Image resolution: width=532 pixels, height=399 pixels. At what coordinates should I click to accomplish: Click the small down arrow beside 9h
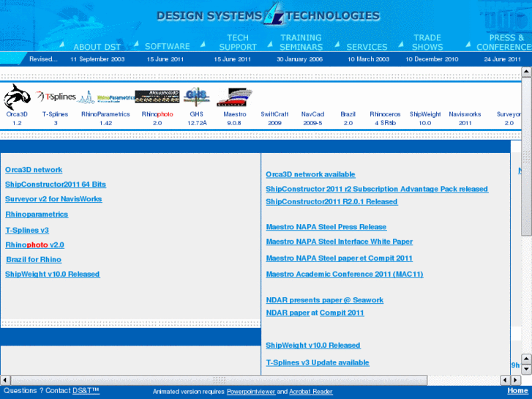tap(526, 369)
